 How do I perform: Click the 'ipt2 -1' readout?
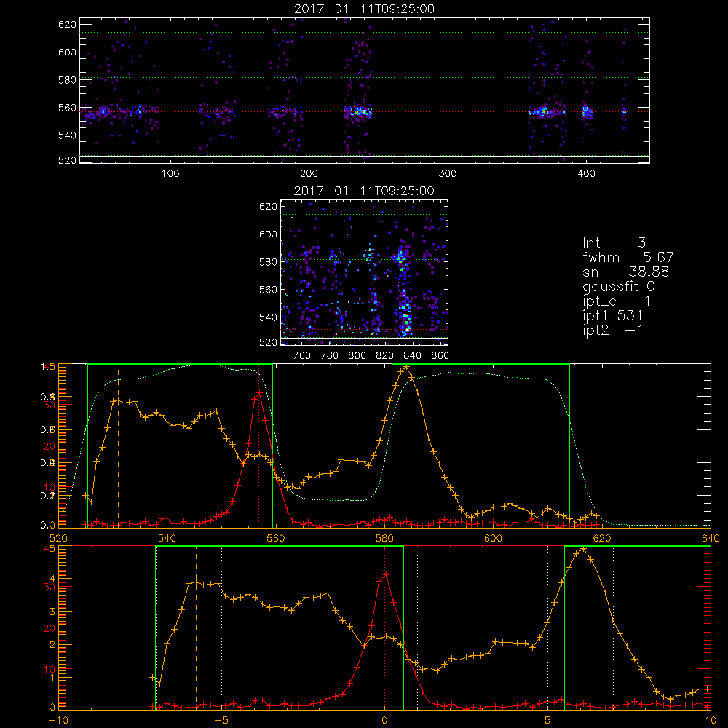click(x=613, y=330)
